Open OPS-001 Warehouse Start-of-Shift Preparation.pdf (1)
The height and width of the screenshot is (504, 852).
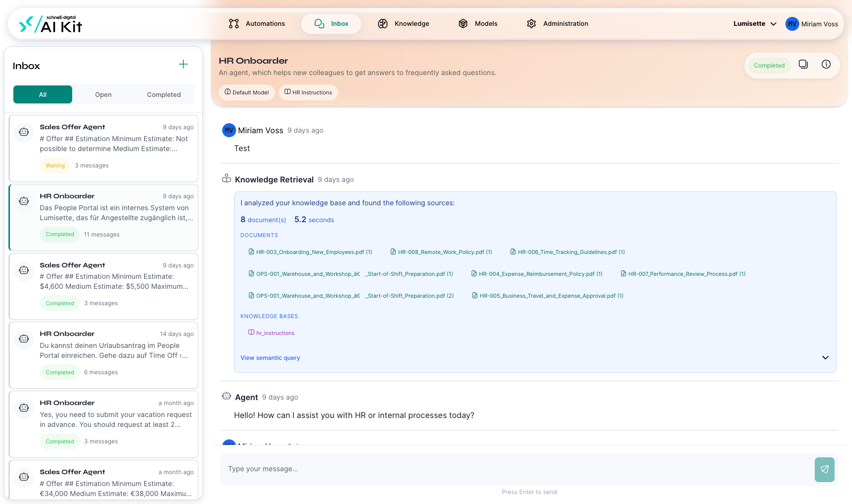pyautogui.click(x=351, y=274)
